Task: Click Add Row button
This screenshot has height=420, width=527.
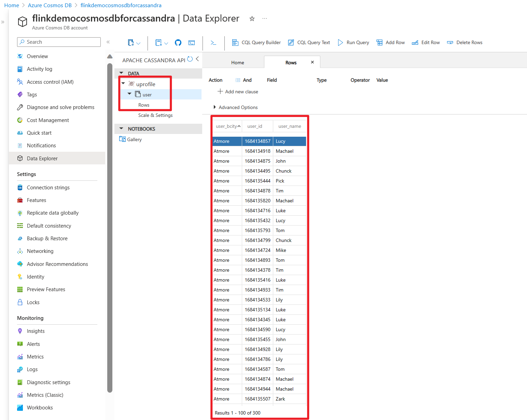Action: tap(390, 43)
